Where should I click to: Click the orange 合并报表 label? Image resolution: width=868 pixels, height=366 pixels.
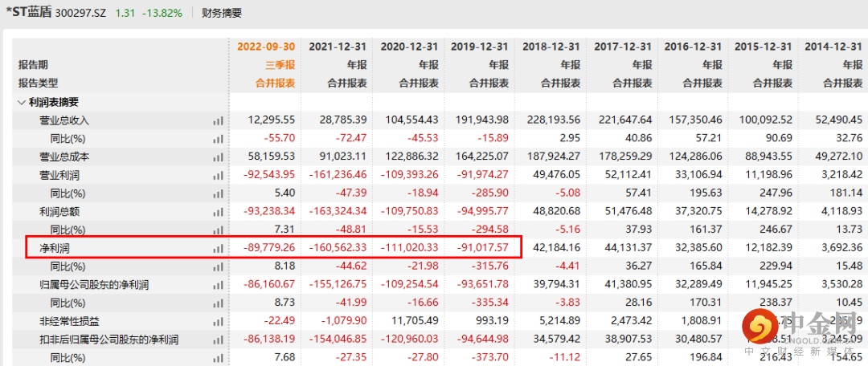point(276,83)
